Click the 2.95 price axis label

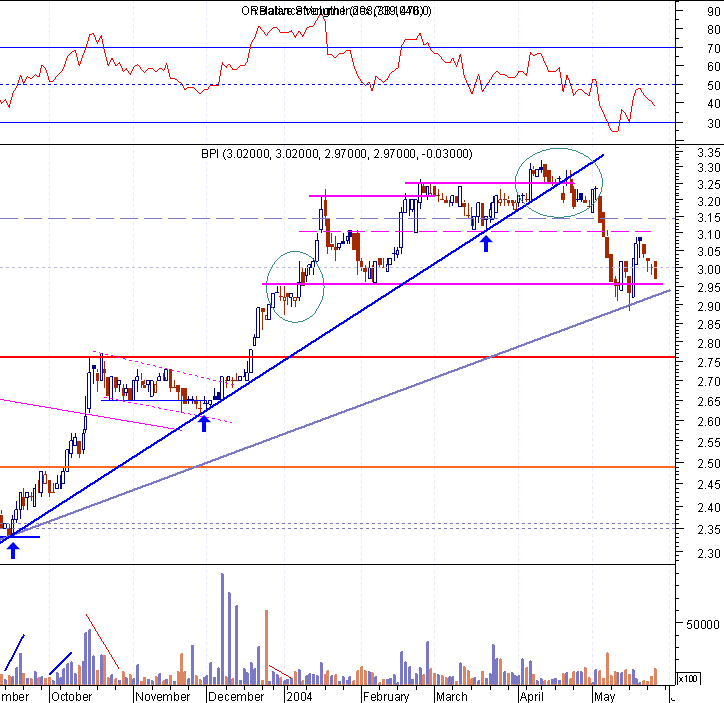coord(709,288)
